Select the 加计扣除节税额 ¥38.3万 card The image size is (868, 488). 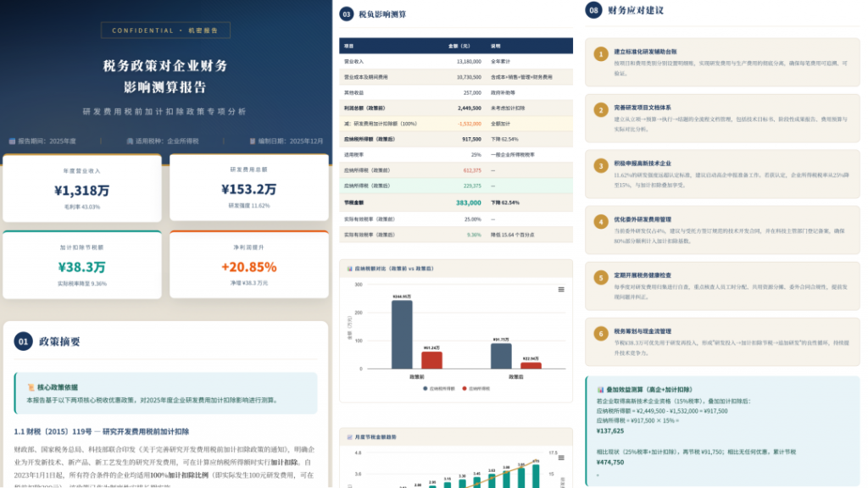coord(82,265)
